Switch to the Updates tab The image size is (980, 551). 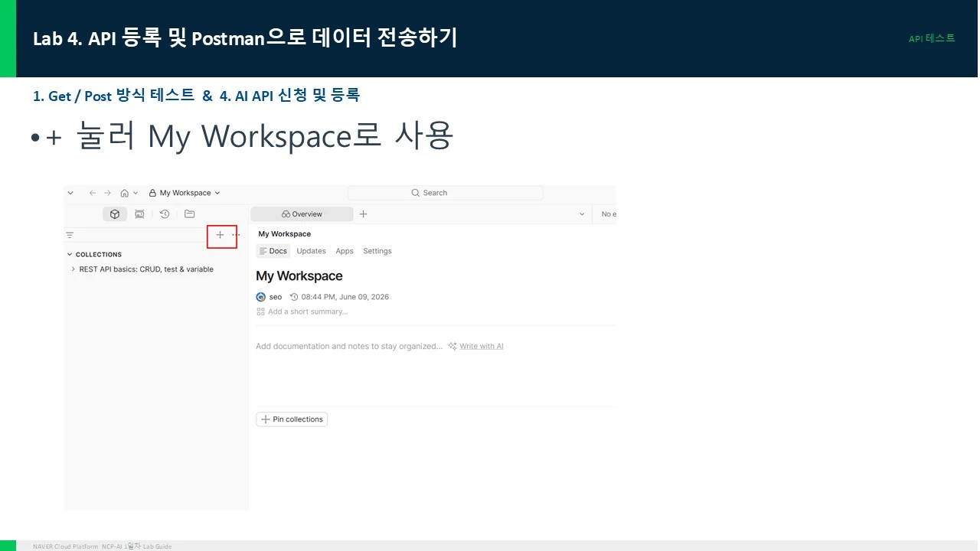[311, 251]
